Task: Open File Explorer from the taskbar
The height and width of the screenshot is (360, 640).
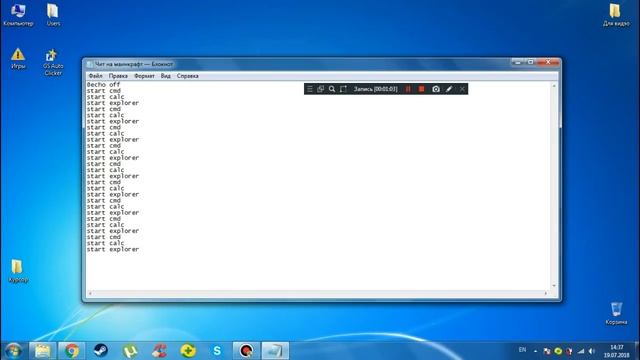Action: [42, 351]
